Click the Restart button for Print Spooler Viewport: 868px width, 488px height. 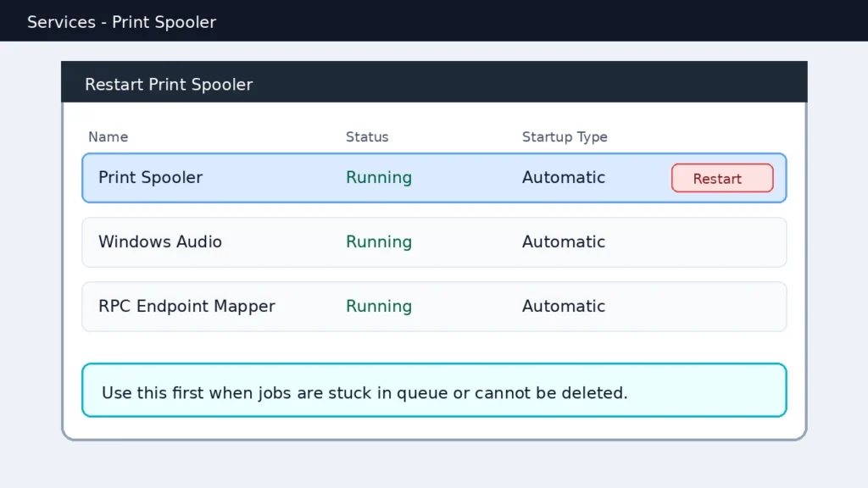point(721,178)
